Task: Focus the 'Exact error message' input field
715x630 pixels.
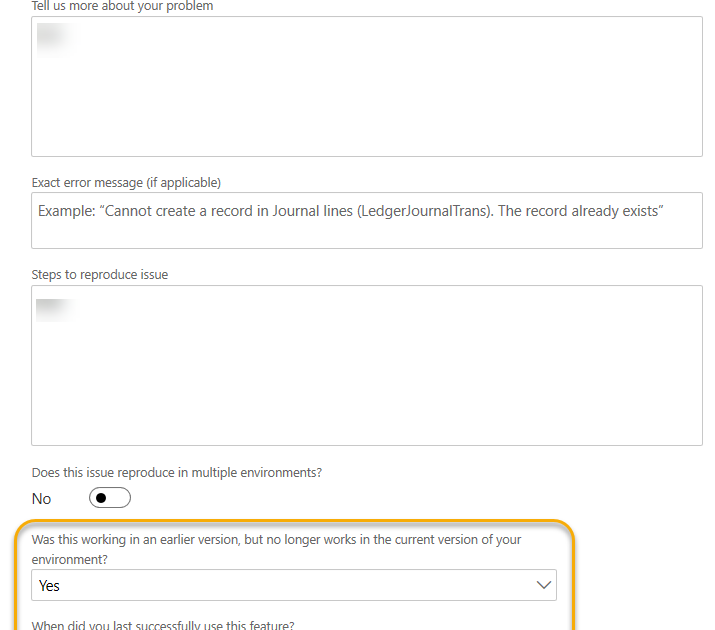Action: coord(366,220)
